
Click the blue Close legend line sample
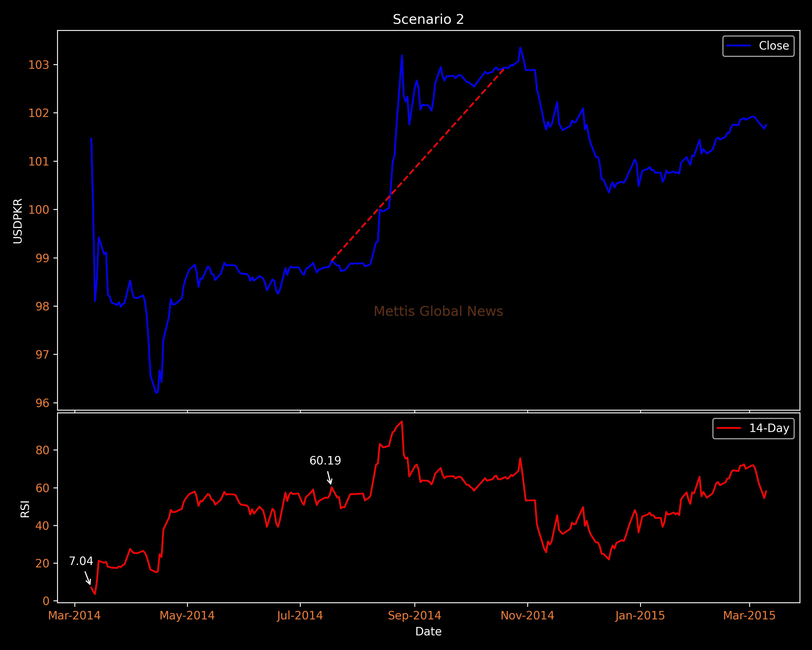click(x=739, y=45)
